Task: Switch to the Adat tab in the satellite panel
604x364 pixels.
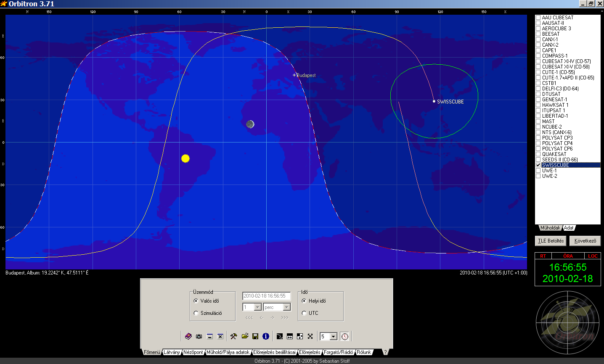Action: tap(569, 228)
